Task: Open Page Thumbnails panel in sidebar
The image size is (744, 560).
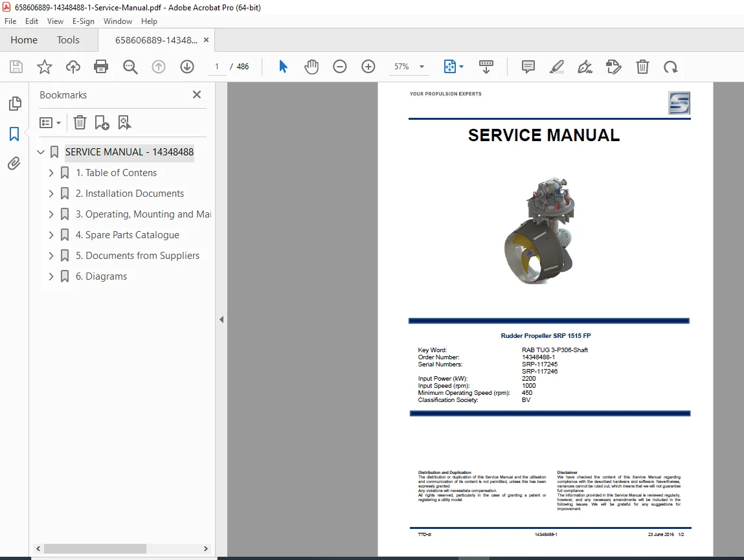Action: pos(15,104)
